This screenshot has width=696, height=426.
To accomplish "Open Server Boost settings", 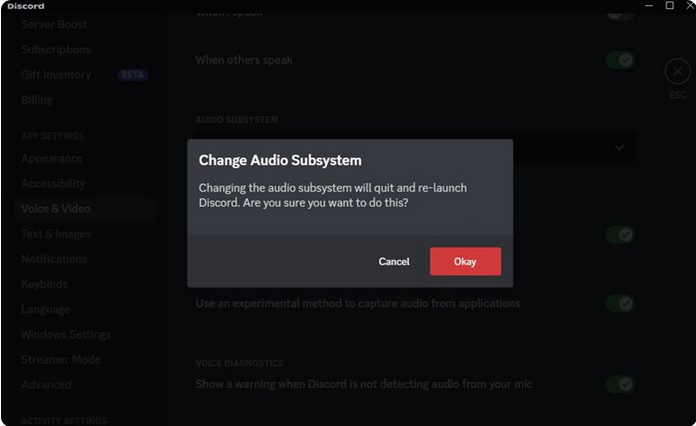I will click(x=54, y=24).
